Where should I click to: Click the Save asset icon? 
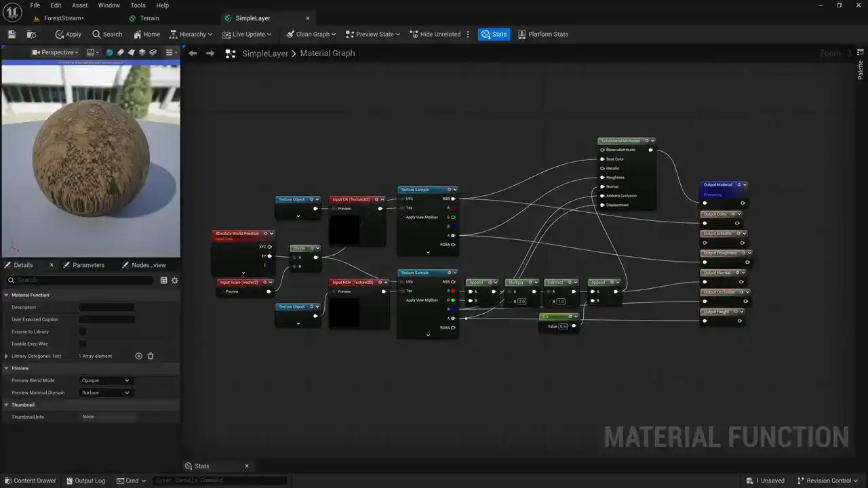tap(12, 35)
